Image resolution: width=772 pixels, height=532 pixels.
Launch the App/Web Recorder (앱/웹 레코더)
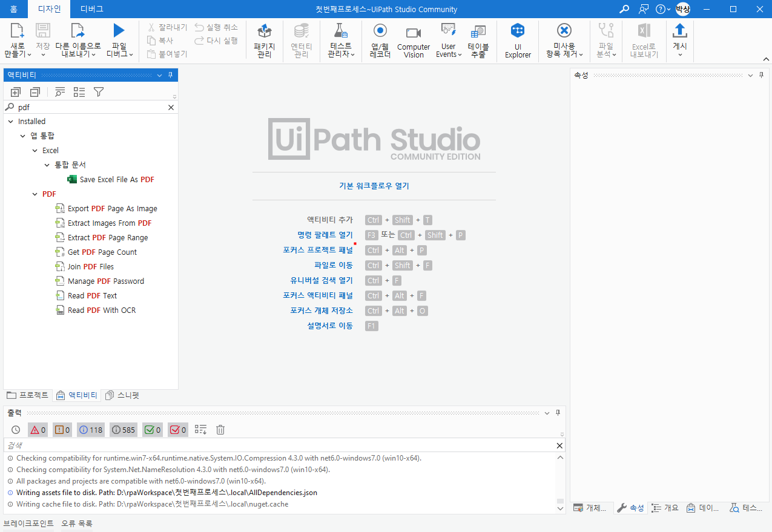tap(380, 41)
